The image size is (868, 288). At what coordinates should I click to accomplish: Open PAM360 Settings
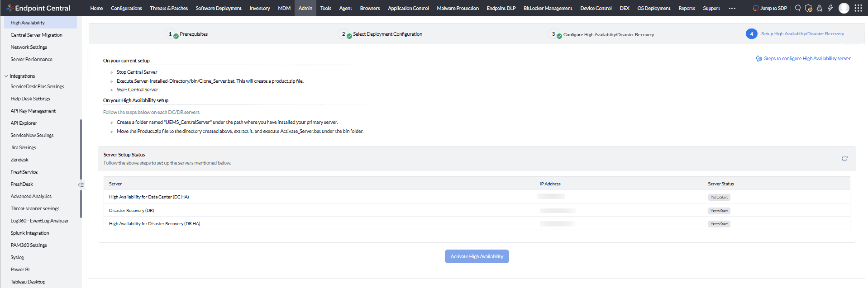point(29,245)
